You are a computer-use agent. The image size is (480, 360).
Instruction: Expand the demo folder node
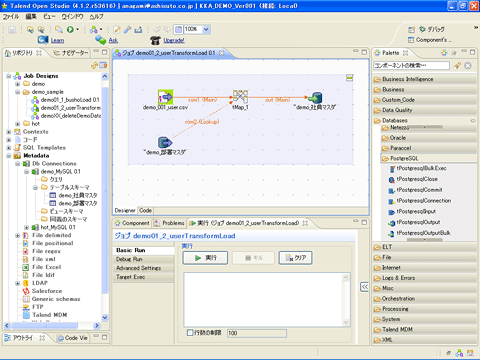pyautogui.click(x=17, y=84)
